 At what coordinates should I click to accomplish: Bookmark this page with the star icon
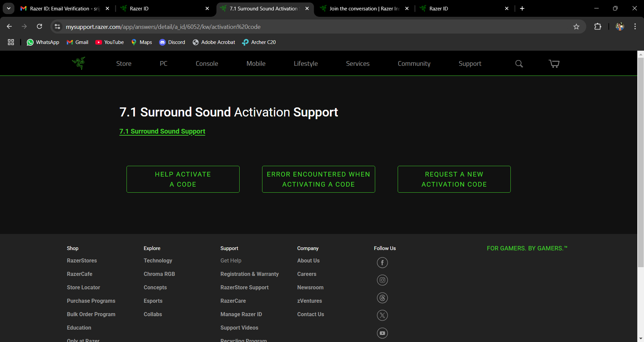[576, 27]
